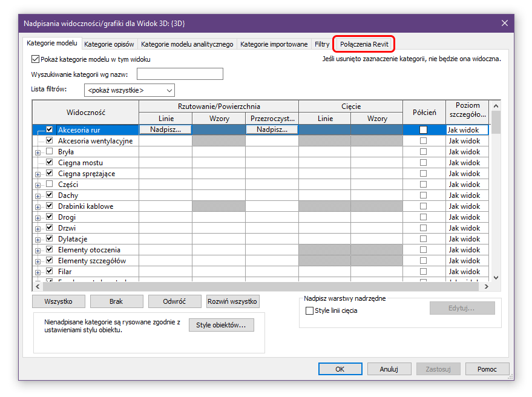Open the Lista filtrów dropdown
Image resolution: width=532 pixels, height=397 pixels.
point(130,90)
